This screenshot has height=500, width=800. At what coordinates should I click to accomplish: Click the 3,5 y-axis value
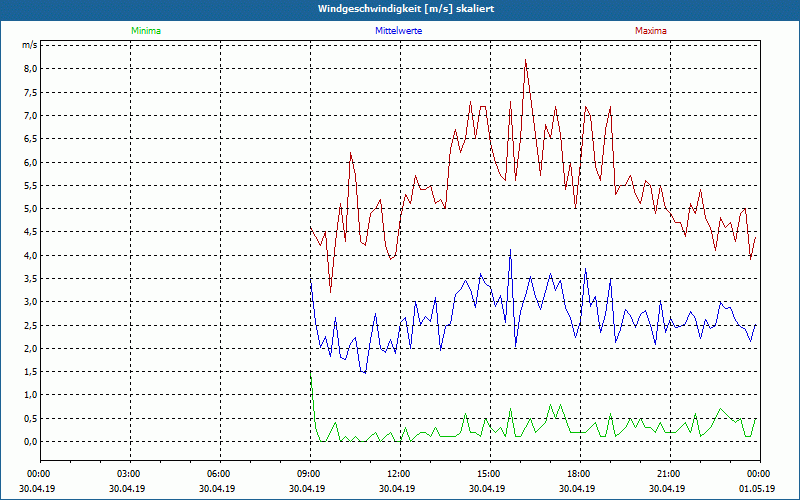(x=31, y=279)
